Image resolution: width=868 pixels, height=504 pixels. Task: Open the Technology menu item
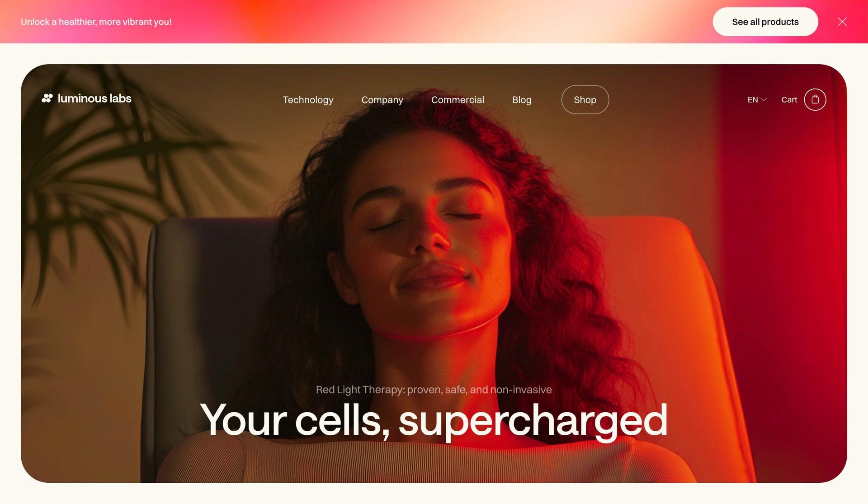(x=308, y=100)
